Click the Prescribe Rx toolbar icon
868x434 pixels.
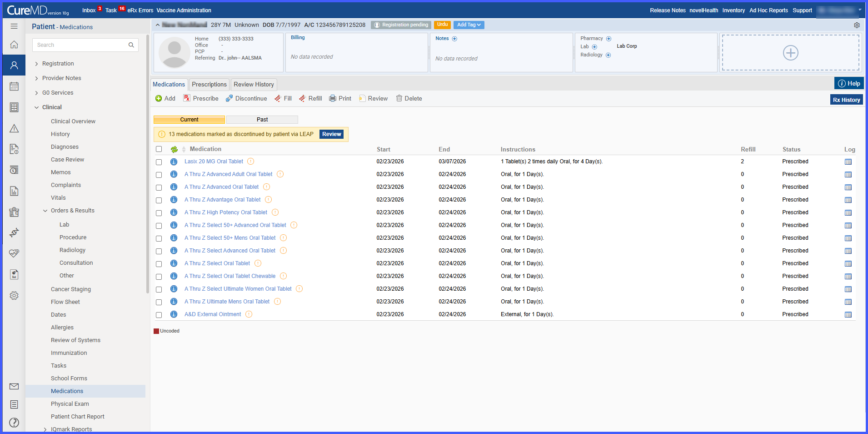click(x=187, y=98)
